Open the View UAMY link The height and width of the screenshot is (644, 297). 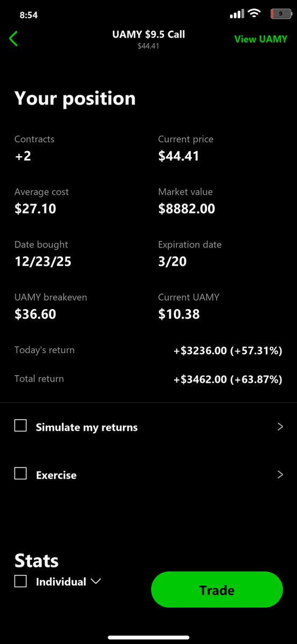pos(261,39)
